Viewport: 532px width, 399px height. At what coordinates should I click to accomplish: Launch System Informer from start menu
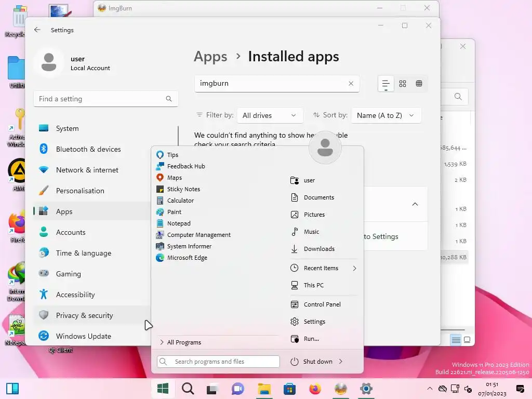tap(183, 246)
